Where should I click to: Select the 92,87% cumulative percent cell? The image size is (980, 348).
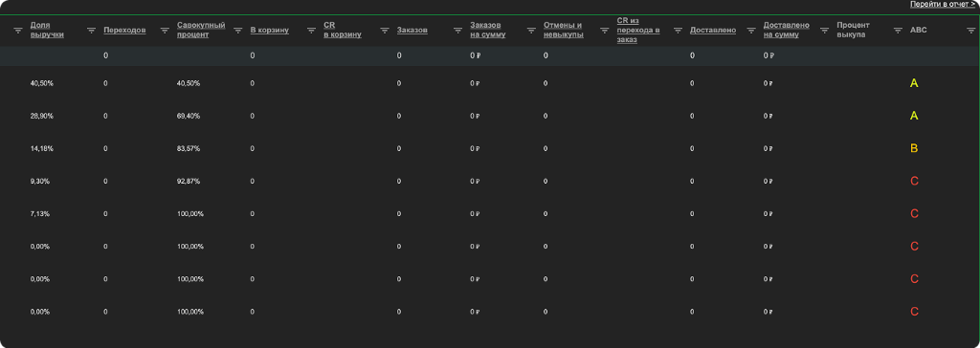[x=189, y=182]
